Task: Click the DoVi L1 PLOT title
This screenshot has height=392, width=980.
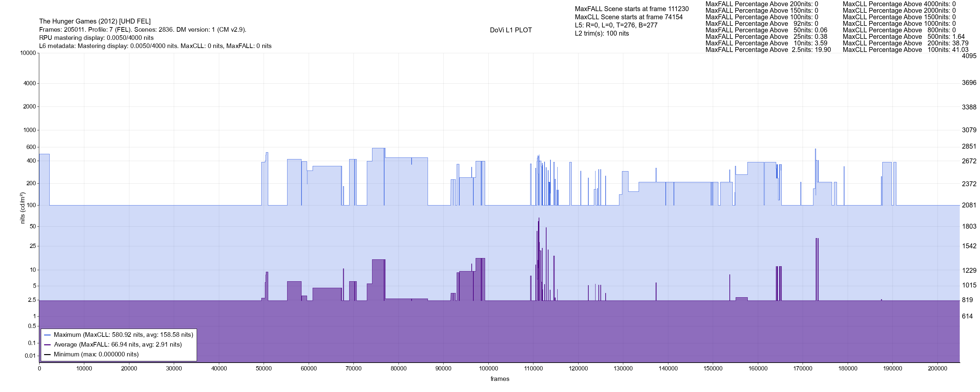Action: coord(511,30)
